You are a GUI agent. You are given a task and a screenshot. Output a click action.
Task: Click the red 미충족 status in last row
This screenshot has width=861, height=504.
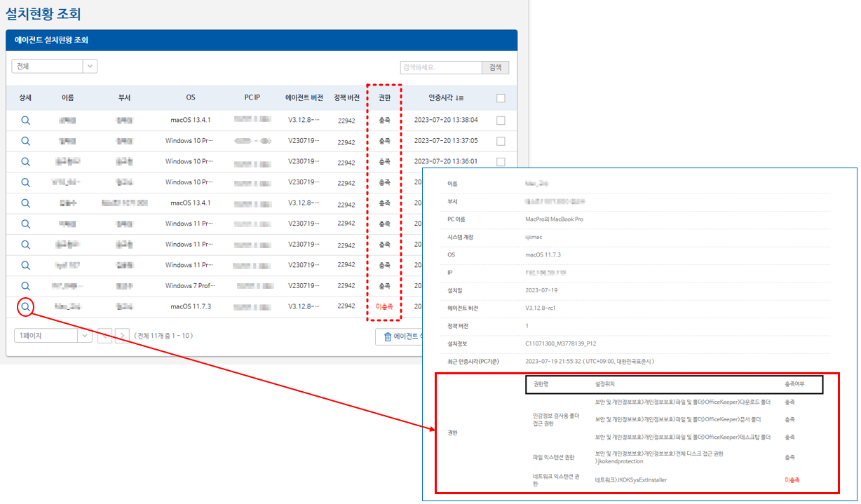(384, 306)
